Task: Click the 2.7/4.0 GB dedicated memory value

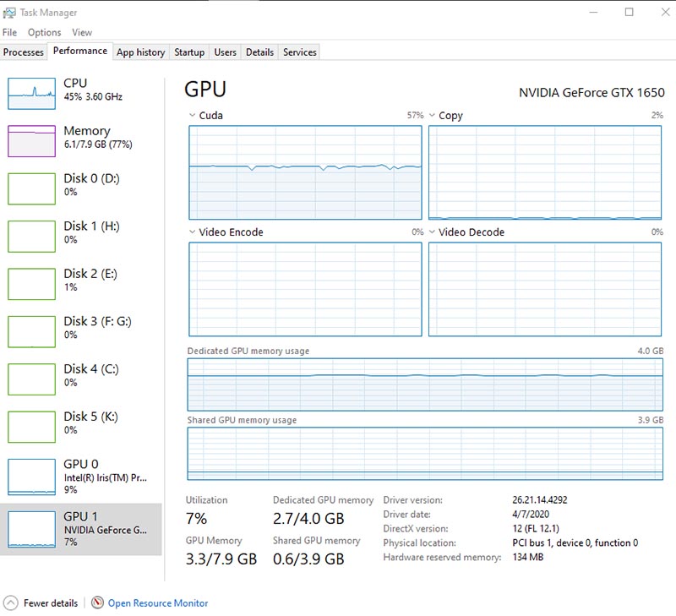Action: point(308,518)
